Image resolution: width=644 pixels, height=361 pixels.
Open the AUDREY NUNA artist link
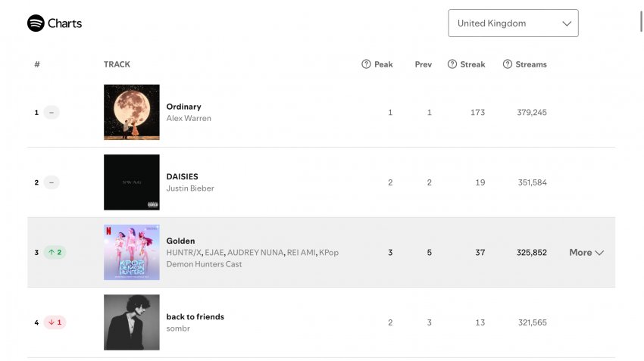[x=255, y=252]
